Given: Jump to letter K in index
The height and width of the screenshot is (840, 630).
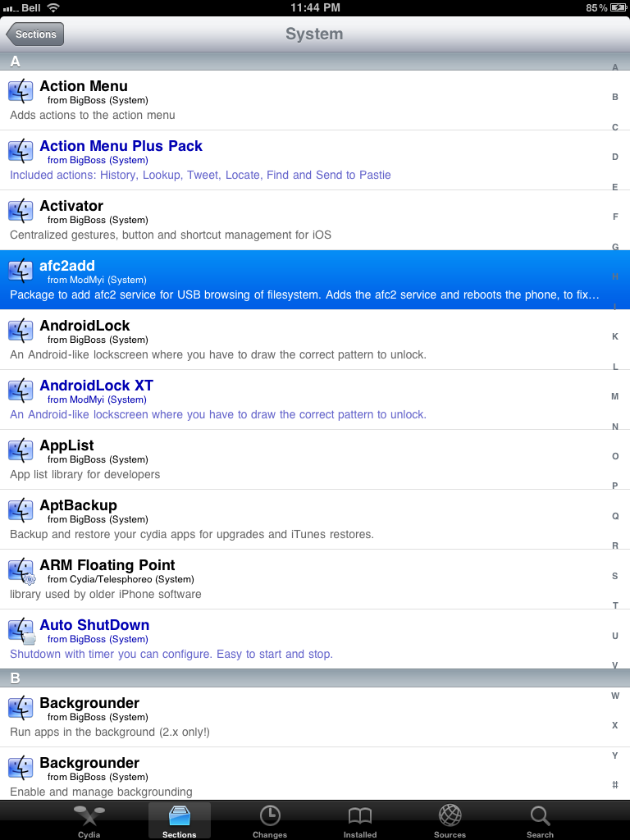Looking at the screenshot, I should pos(615,336).
